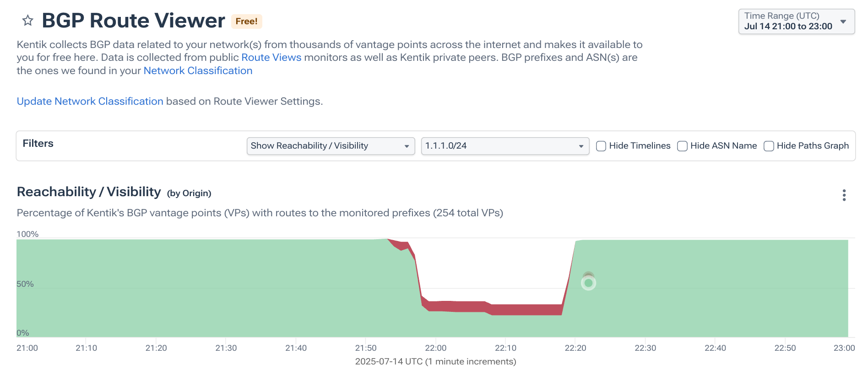Follow the Route Views link
Image resolution: width=868 pixels, height=380 pixels.
(x=271, y=58)
